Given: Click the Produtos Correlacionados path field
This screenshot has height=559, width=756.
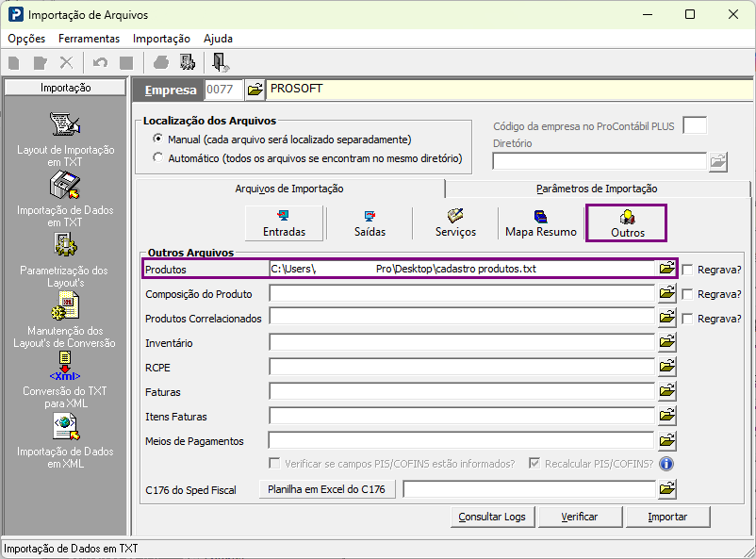Looking at the screenshot, I should click(463, 318).
